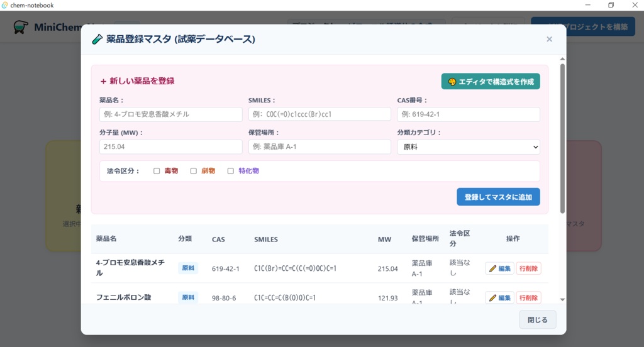Screen dimensions: 644x347
Task: Click MW value 215.04 in table
Action: pyautogui.click(x=387, y=269)
